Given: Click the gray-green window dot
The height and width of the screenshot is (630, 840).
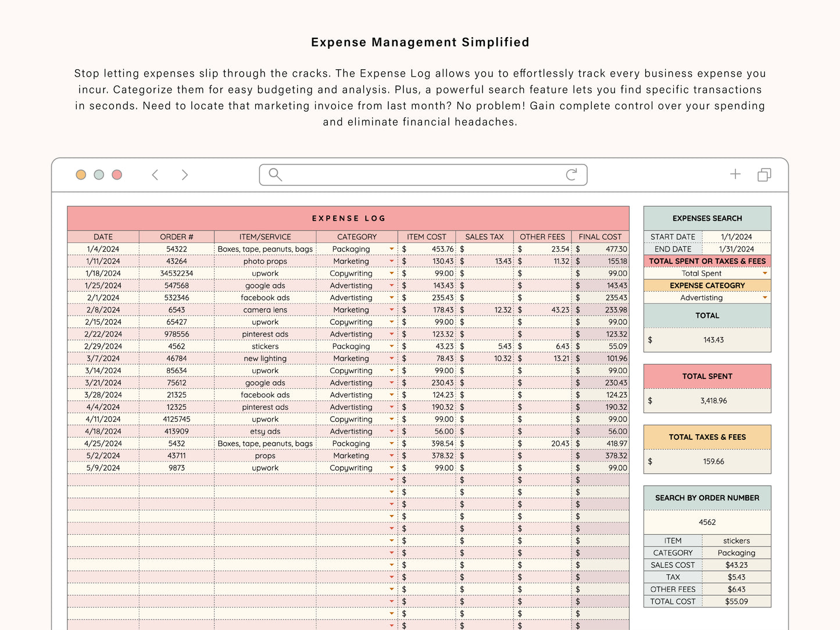Looking at the screenshot, I should [x=99, y=175].
